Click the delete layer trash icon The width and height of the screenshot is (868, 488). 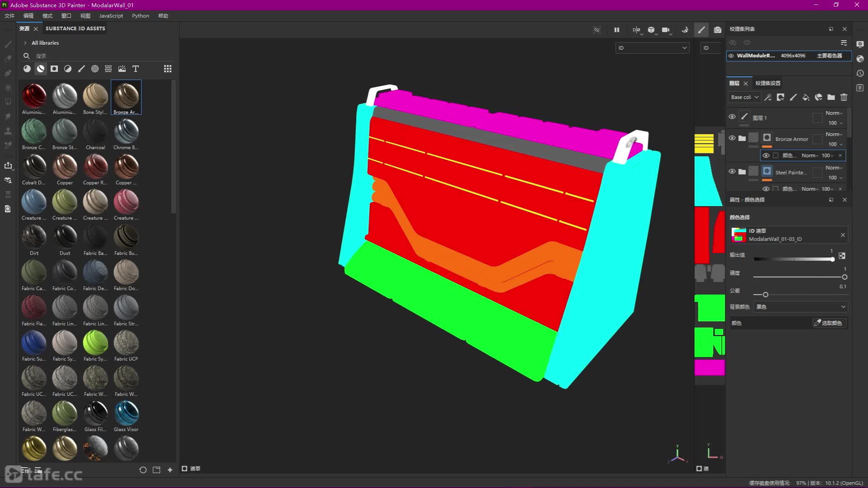(844, 97)
